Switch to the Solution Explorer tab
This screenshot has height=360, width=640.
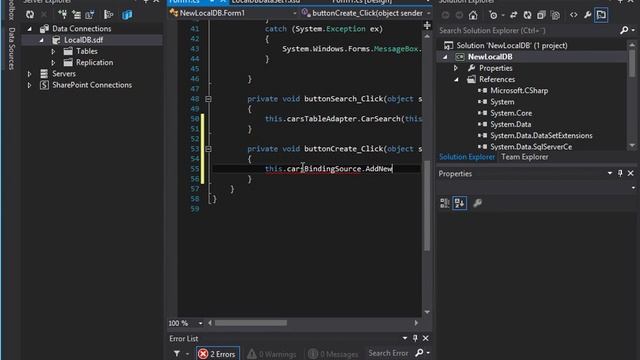[467, 157]
